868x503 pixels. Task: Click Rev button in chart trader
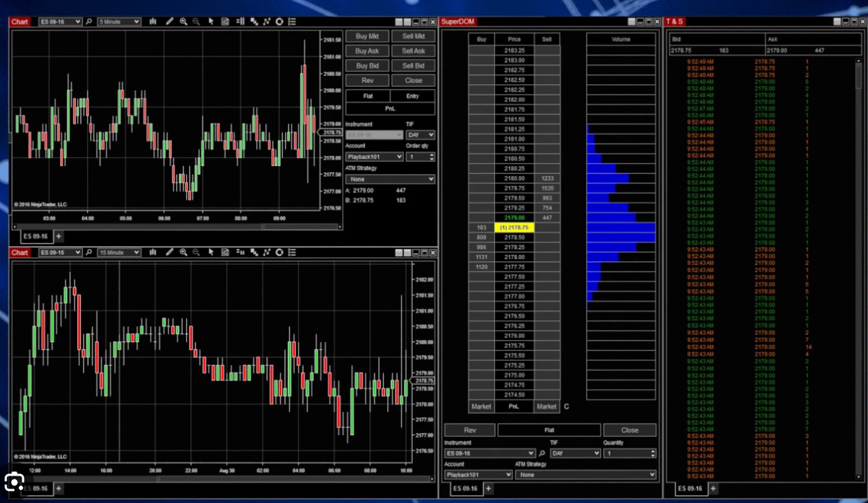pos(367,80)
